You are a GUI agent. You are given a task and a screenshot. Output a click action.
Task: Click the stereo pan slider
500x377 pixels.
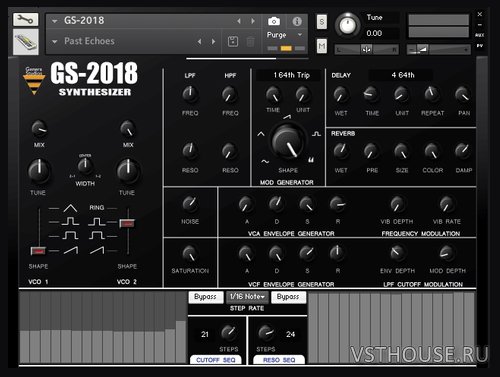(x=366, y=50)
